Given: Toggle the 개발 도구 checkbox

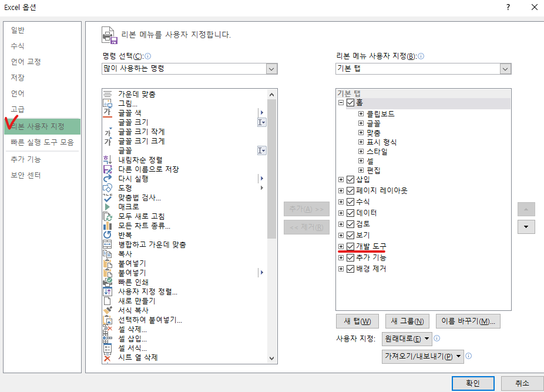Looking at the screenshot, I should click(350, 246).
